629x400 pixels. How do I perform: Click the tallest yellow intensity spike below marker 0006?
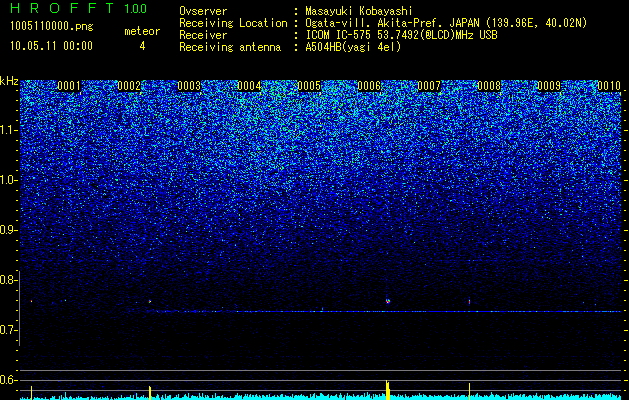tap(388, 390)
